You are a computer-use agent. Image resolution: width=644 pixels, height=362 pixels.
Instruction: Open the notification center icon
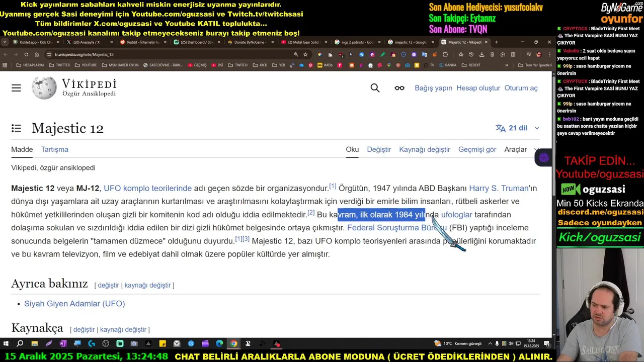click(x=546, y=344)
